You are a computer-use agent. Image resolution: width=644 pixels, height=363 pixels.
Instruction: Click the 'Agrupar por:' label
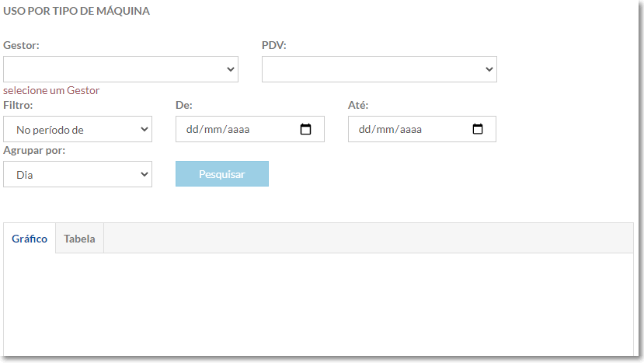[34, 151]
